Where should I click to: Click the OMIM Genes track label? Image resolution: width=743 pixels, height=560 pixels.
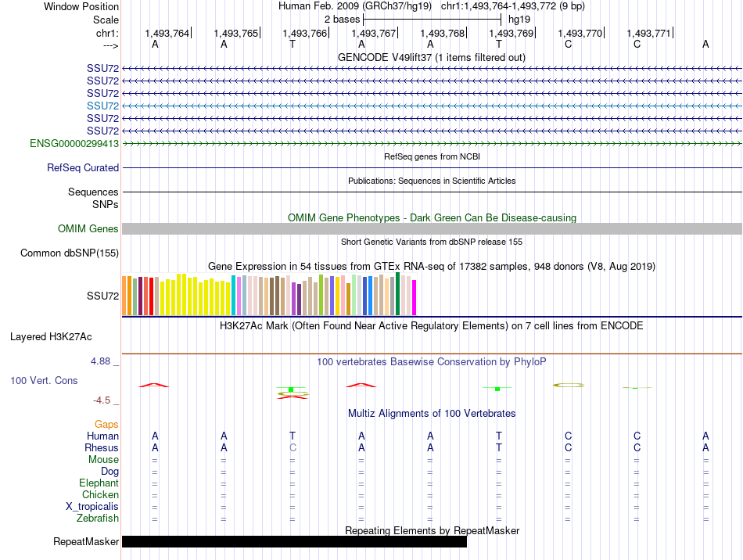pyautogui.click(x=88, y=229)
